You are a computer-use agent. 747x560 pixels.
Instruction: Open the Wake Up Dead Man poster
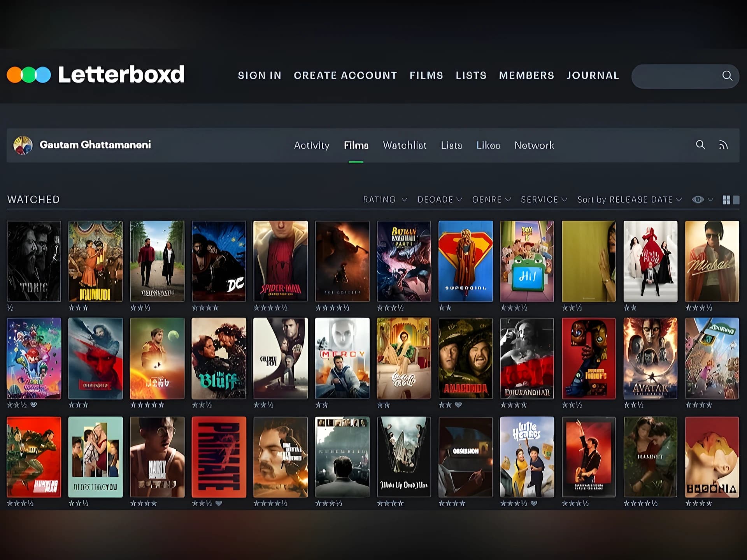tap(404, 457)
